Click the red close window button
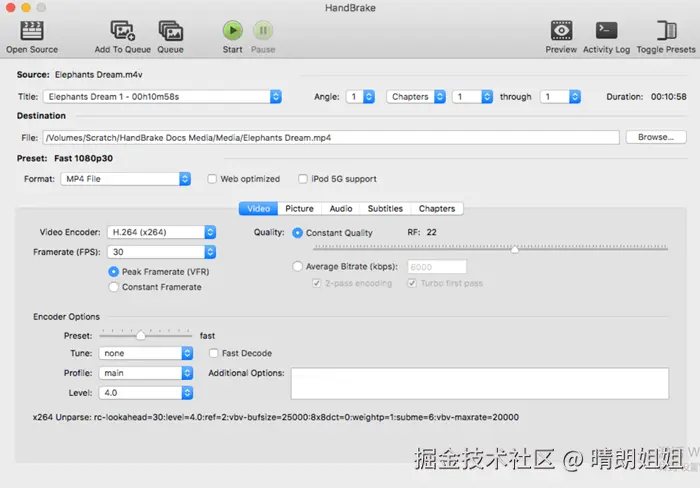The height and width of the screenshot is (488, 700). coord(11,8)
